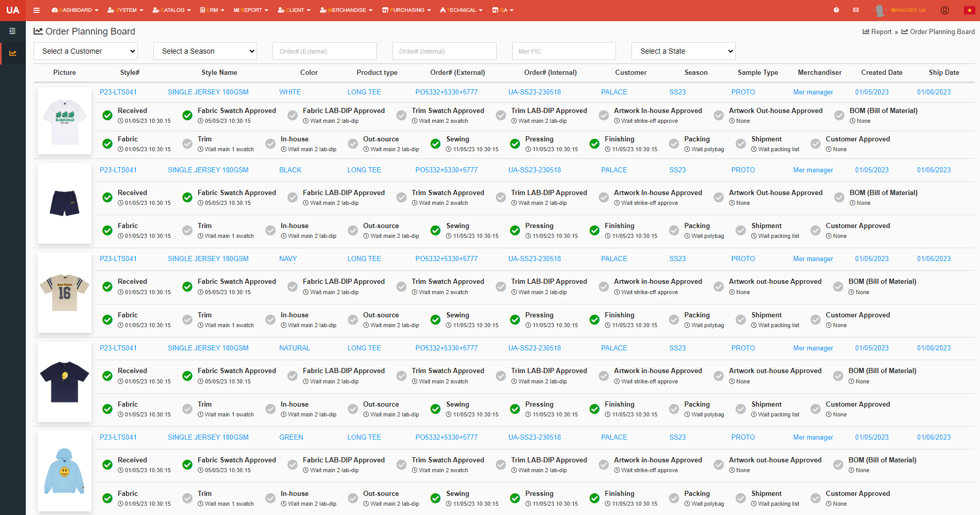The width and height of the screenshot is (980, 515).
Task: Toggle the Sewing status check in BLACK row
Action: pyautogui.click(x=436, y=231)
